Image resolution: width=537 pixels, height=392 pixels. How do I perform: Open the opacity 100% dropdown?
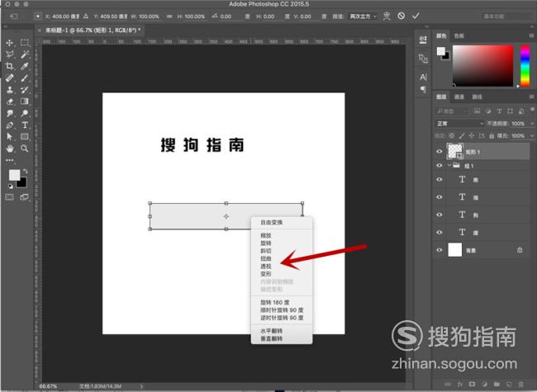point(532,124)
